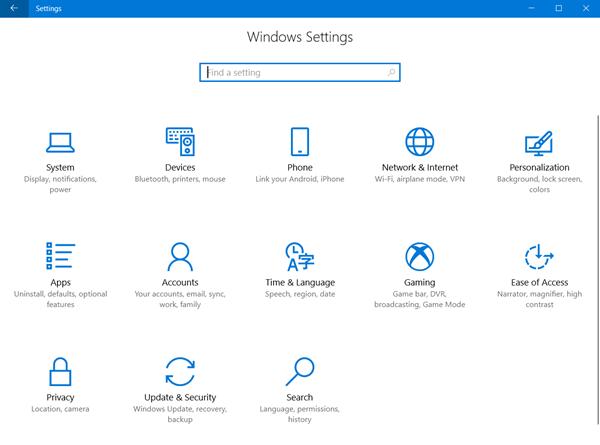Focus the Find a setting field
This screenshot has width=600, height=445.
tap(300, 72)
